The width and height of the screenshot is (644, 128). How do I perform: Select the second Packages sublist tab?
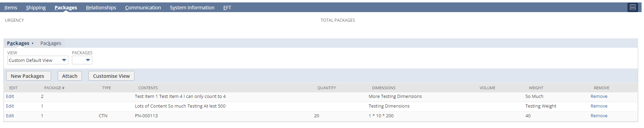(x=51, y=43)
